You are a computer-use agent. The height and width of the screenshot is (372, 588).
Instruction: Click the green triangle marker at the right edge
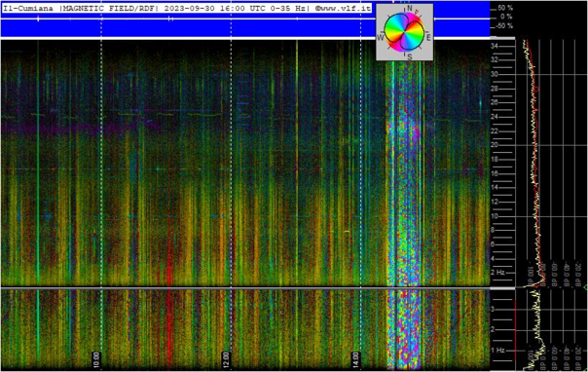pos(586,287)
